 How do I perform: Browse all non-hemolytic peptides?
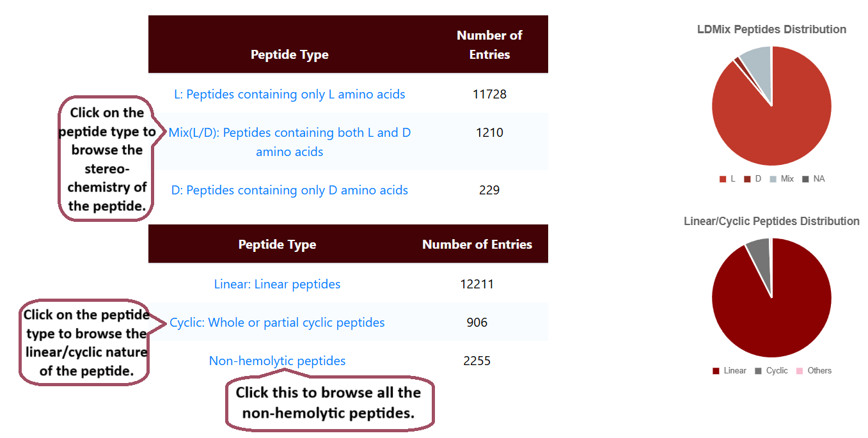pyautogui.click(x=277, y=361)
